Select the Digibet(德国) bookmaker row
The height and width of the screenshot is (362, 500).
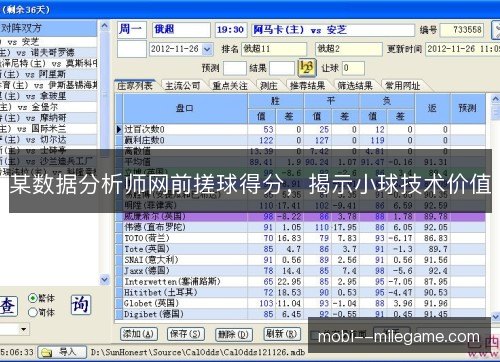pyautogui.click(x=301, y=314)
